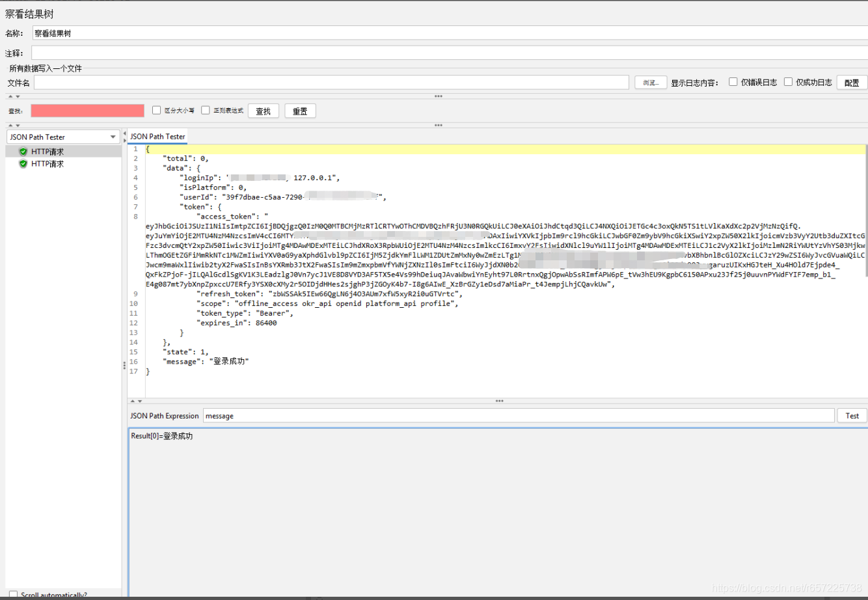Click the down-arrow handle above JSON Path Expression

point(139,402)
